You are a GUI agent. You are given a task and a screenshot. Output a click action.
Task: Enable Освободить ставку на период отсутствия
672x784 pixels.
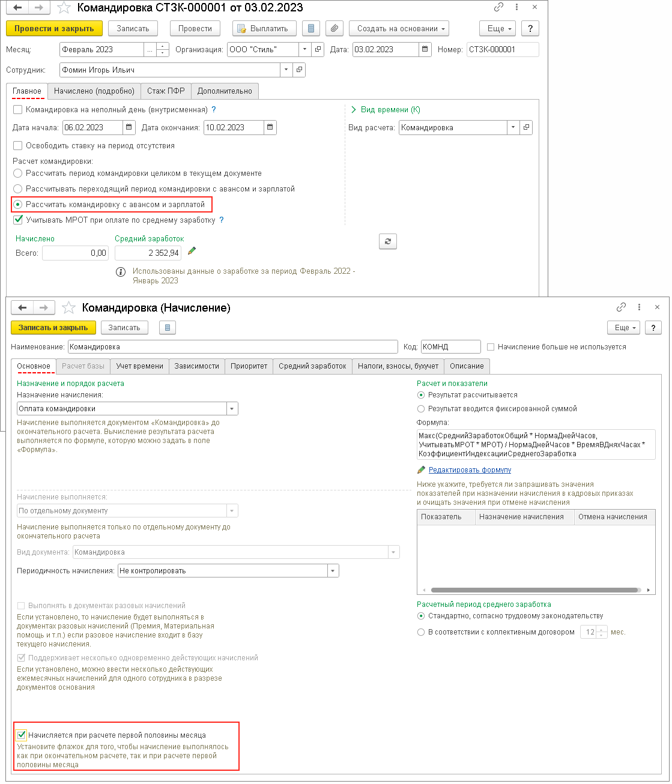(18, 145)
